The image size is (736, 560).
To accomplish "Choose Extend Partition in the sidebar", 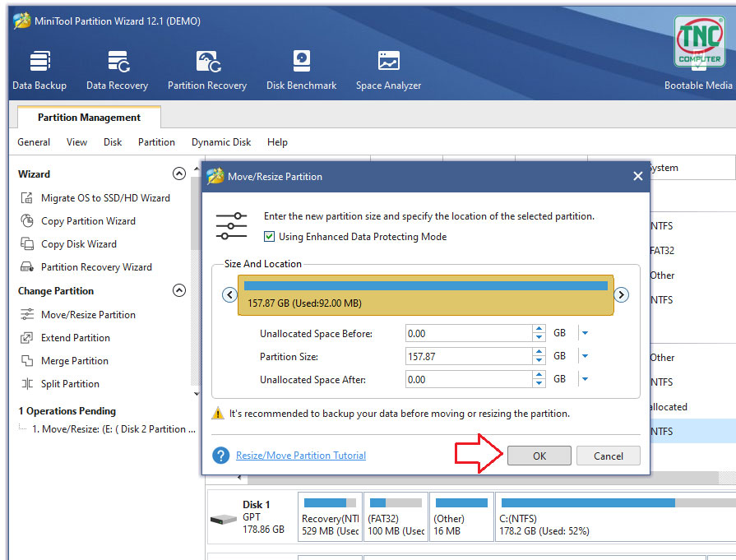I will [x=76, y=337].
